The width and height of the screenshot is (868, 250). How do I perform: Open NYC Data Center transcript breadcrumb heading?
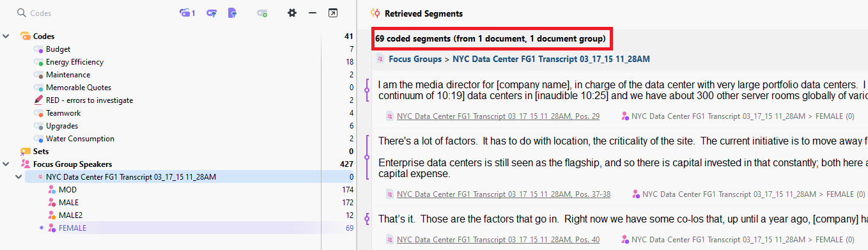tap(551, 59)
